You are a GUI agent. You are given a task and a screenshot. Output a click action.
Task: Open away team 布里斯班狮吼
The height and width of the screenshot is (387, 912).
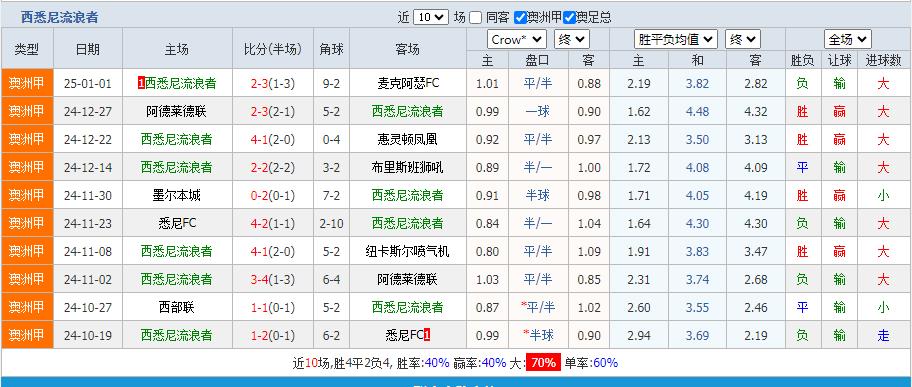(408, 167)
